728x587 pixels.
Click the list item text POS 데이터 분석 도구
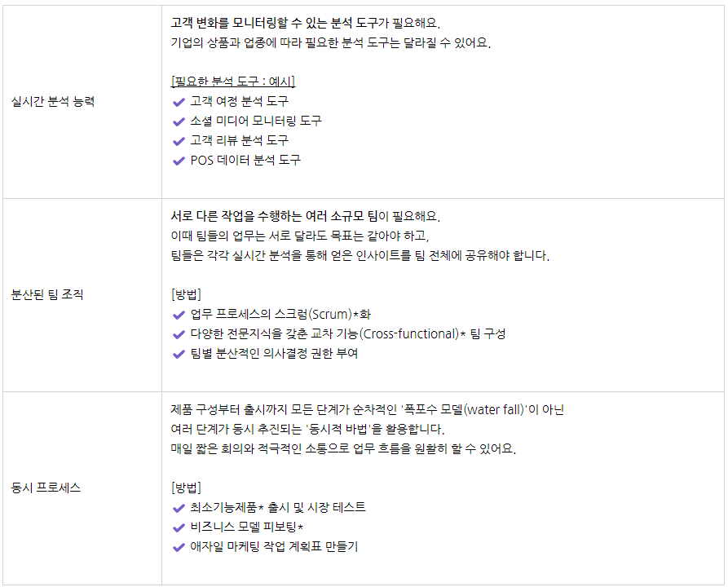point(245,161)
